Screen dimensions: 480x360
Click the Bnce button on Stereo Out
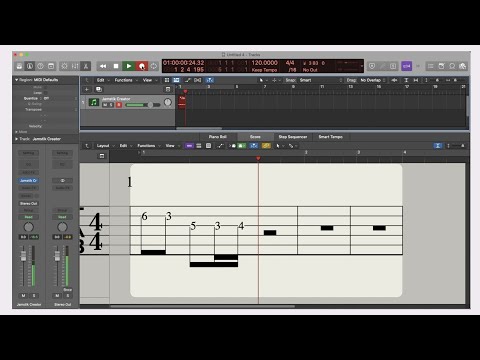(68, 290)
